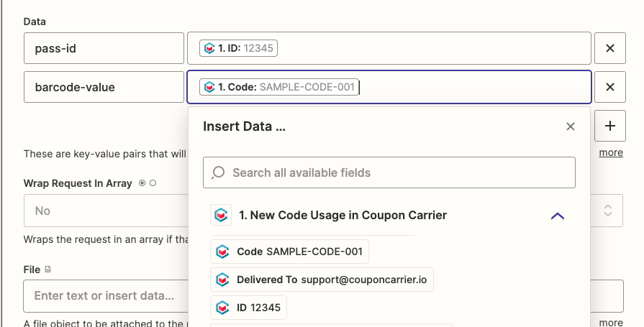Select first Wrap Request In Array radio

142,183
